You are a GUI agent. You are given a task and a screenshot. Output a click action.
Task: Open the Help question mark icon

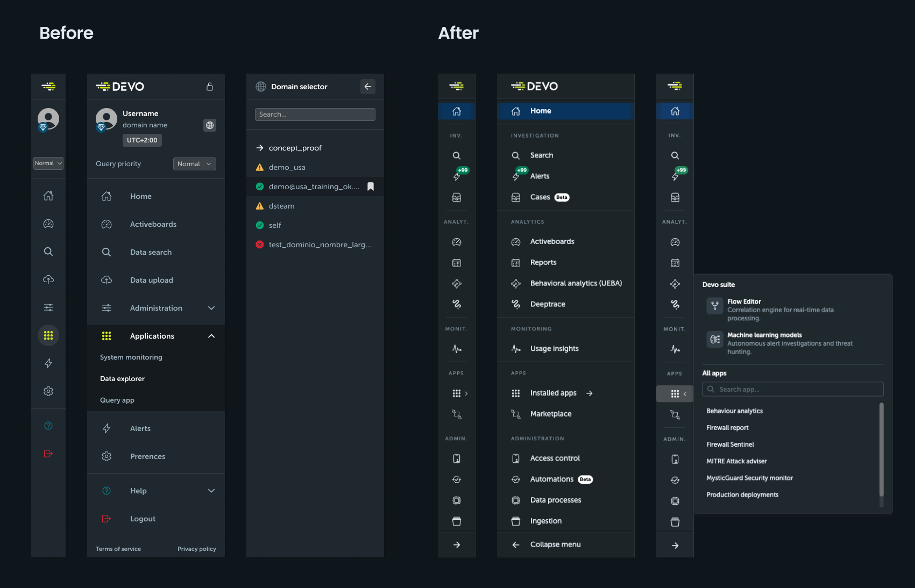pos(48,425)
